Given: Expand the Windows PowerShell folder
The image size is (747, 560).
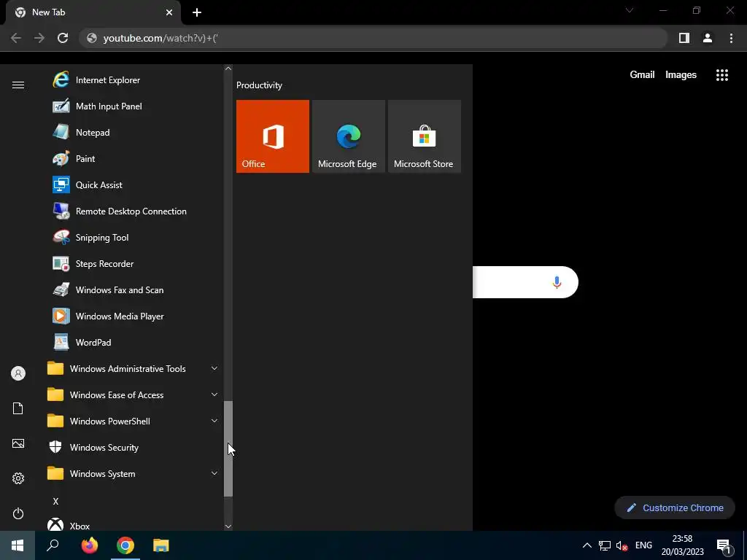Looking at the screenshot, I should pyautogui.click(x=133, y=421).
